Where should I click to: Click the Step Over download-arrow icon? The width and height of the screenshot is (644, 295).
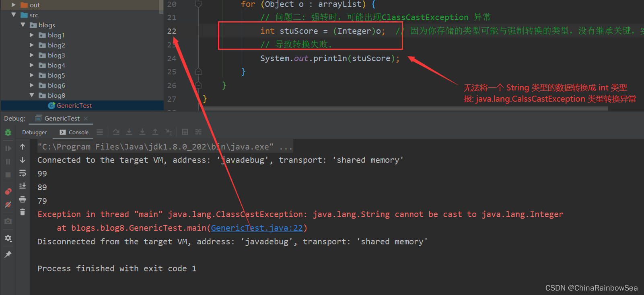[129, 132]
